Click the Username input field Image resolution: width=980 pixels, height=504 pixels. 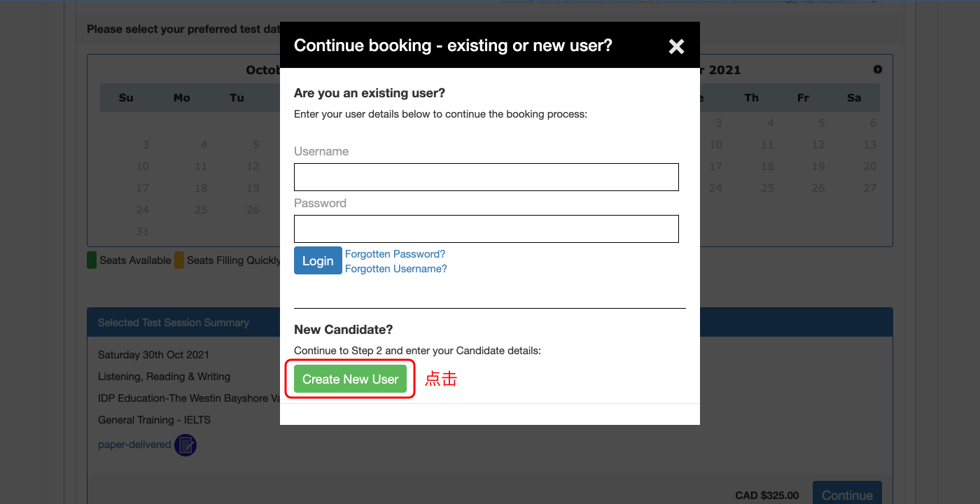(x=486, y=177)
